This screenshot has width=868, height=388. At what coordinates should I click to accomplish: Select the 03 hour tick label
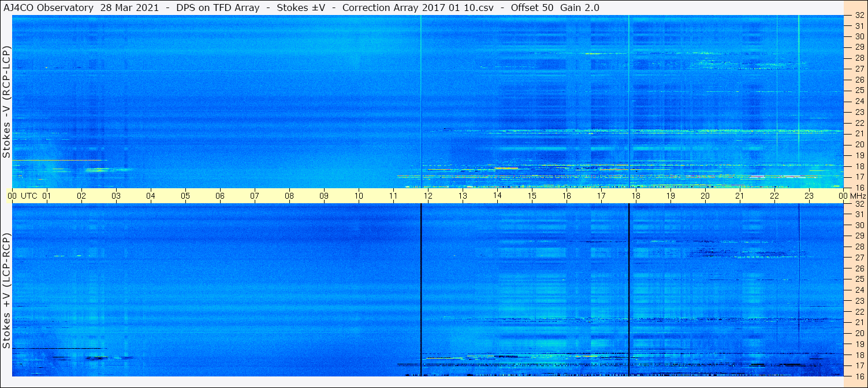(x=116, y=196)
